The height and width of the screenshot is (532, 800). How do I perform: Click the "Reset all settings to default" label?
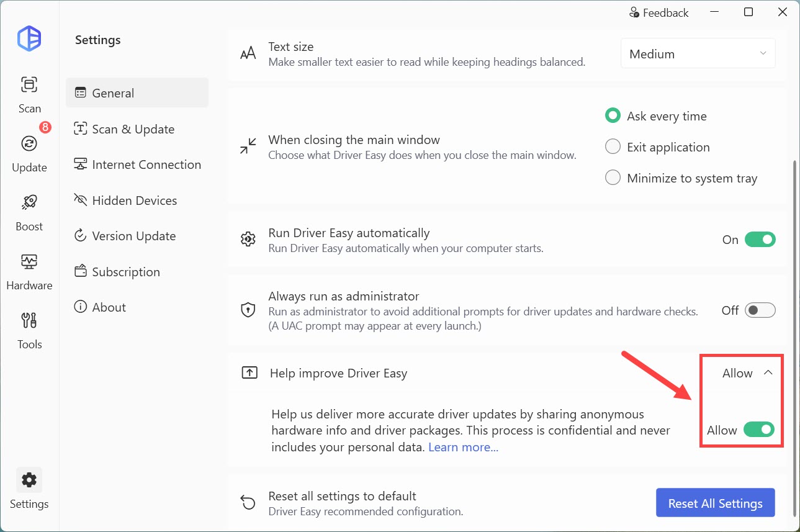[343, 496]
